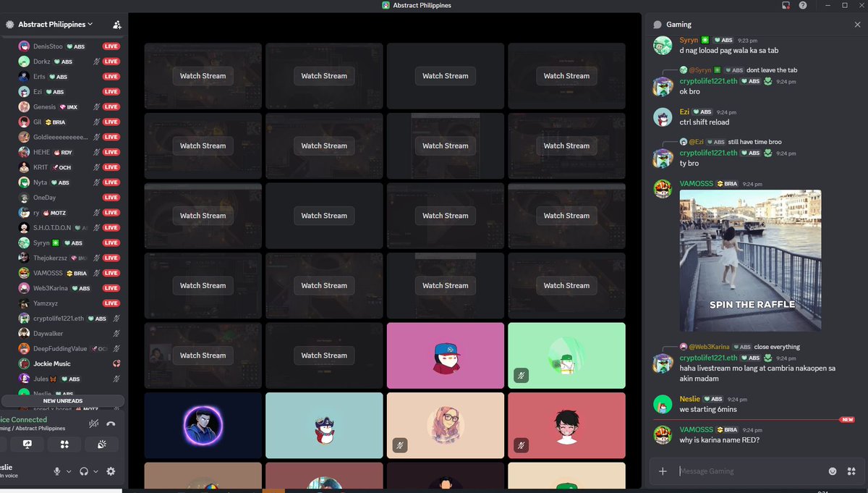Click muted indicator on the green video tile
The width and height of the screenshot is (868, 493).
tap(521, 375)
